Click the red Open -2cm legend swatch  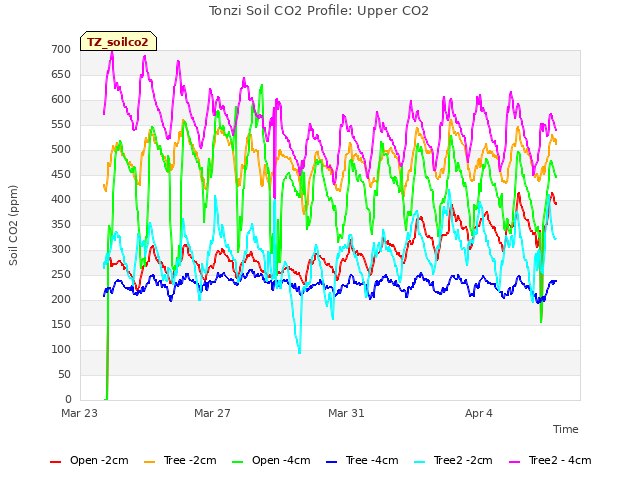tap(56, 462)
